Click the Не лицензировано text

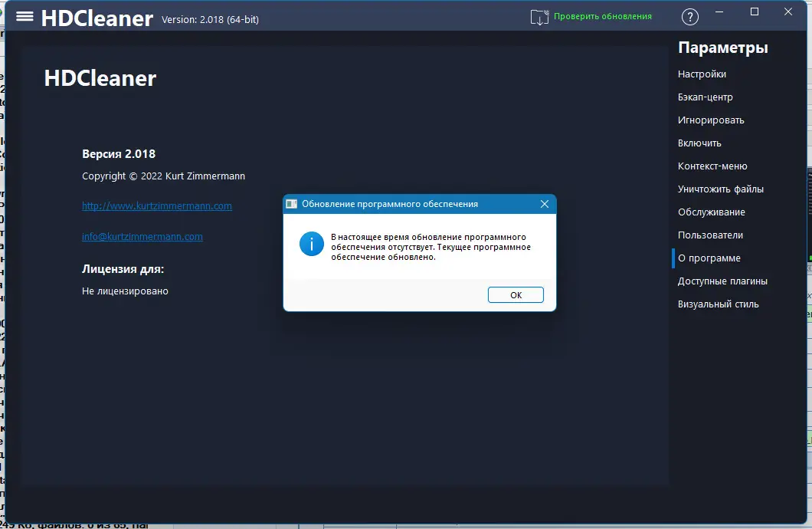[125, 291]
